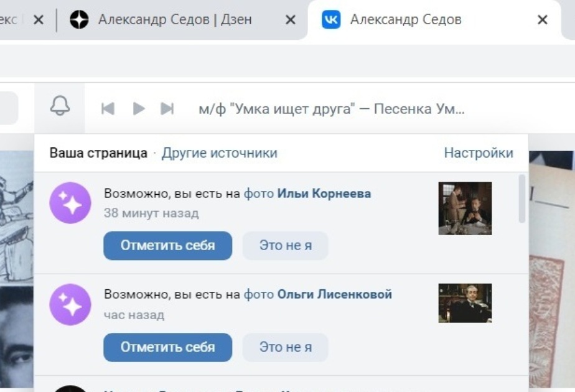The width and height of the screenshot is (575, 392).
Task: Open the фото link in Корнеева notification
Action: pyautogui.click(x=258, y=194)
